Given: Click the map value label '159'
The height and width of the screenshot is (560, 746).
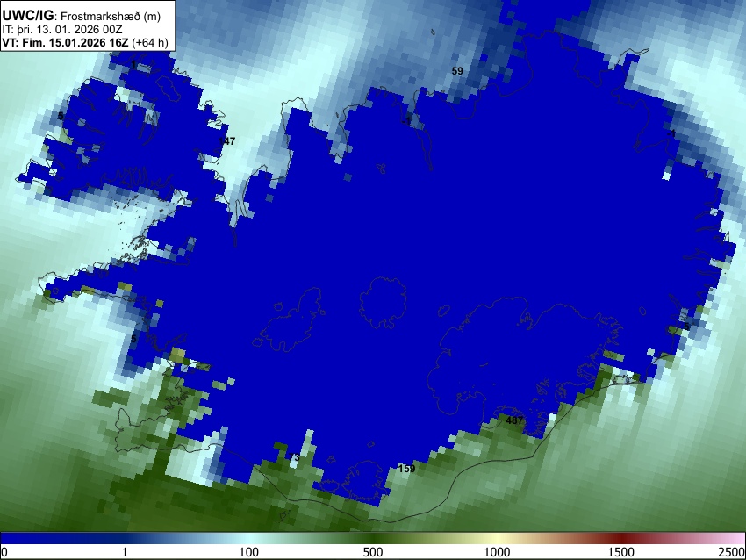Looking at the screenshot, I should [x=406, y=469].
